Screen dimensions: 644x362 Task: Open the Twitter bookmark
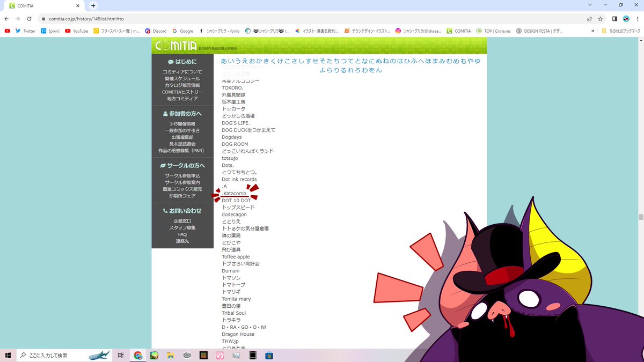point(25,31)
